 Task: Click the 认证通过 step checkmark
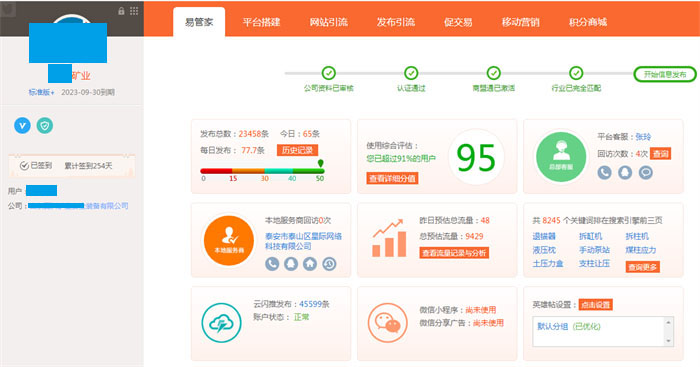(x=411, y=73)
